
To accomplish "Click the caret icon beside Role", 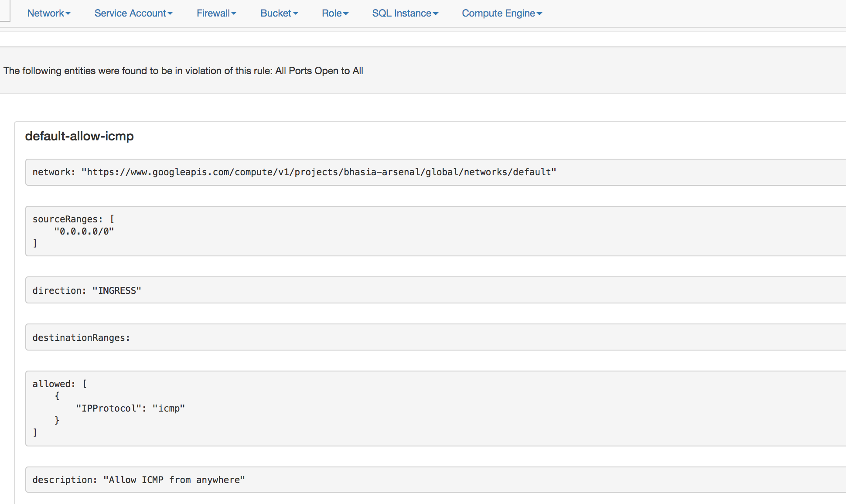I will pyautogui.click(x=346, y=14).
